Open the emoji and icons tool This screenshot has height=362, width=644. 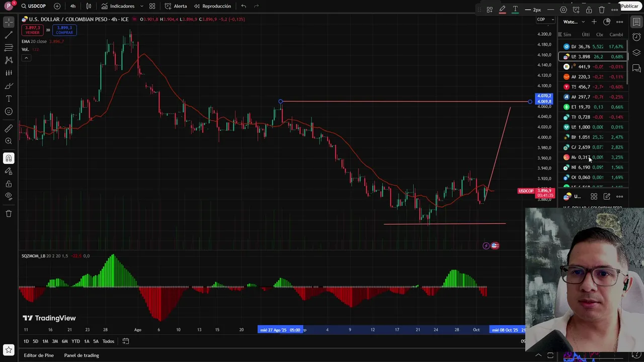pos(9,111)
